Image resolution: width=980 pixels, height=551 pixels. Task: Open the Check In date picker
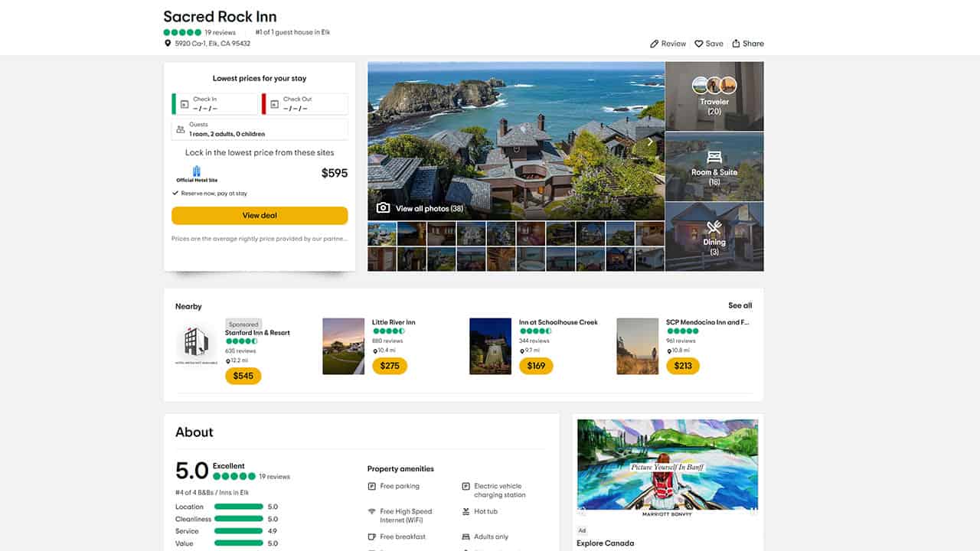(x=215, y=104)
